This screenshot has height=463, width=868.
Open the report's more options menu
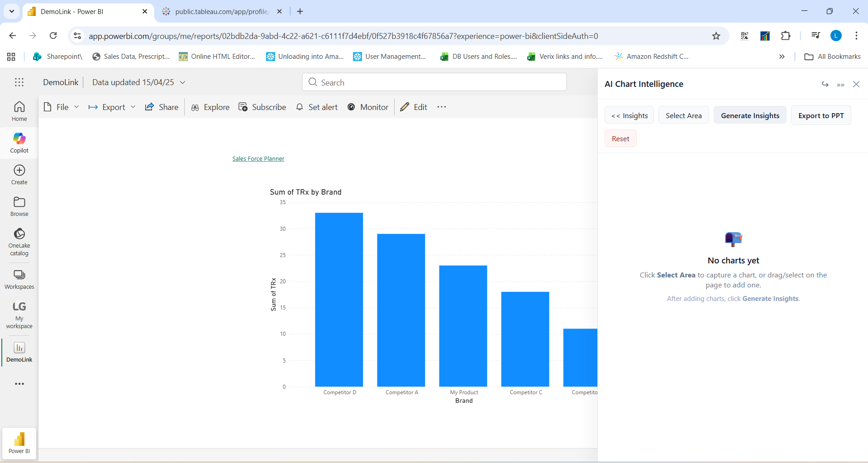[442, 107]
